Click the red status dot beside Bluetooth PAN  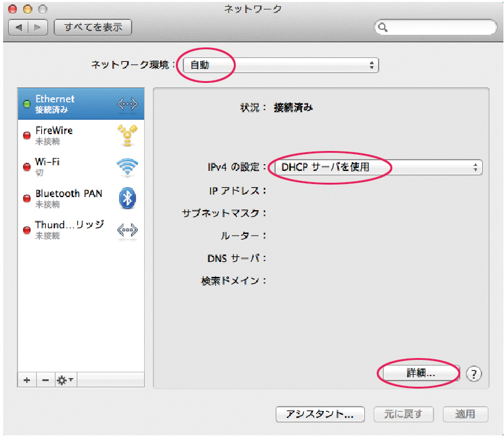tap(27, 198)
